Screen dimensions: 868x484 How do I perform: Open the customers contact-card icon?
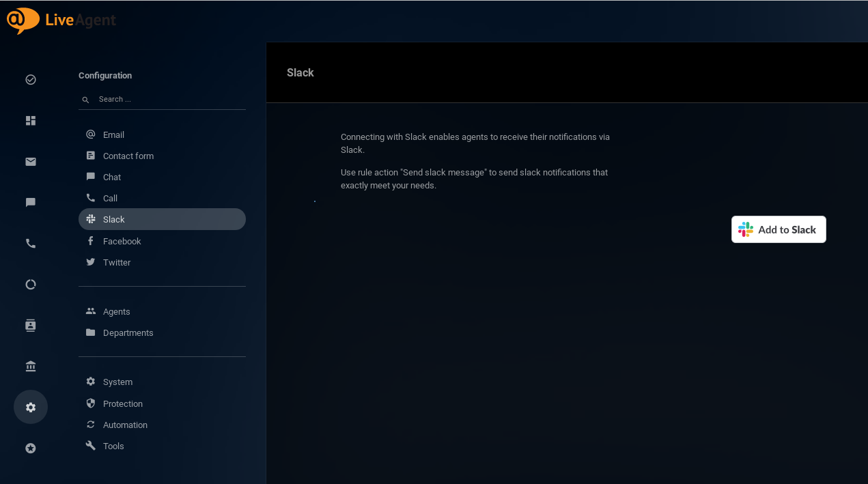point(31,326)
